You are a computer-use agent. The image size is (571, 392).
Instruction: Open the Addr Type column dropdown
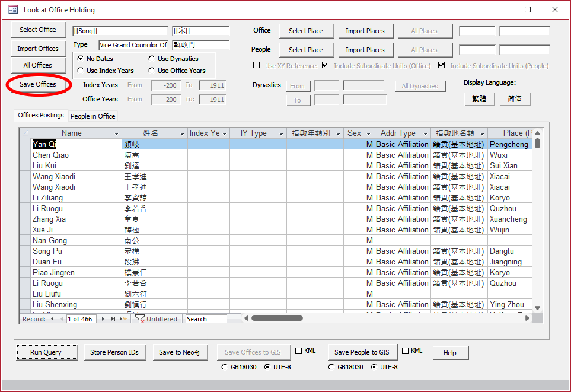(425, 134)
